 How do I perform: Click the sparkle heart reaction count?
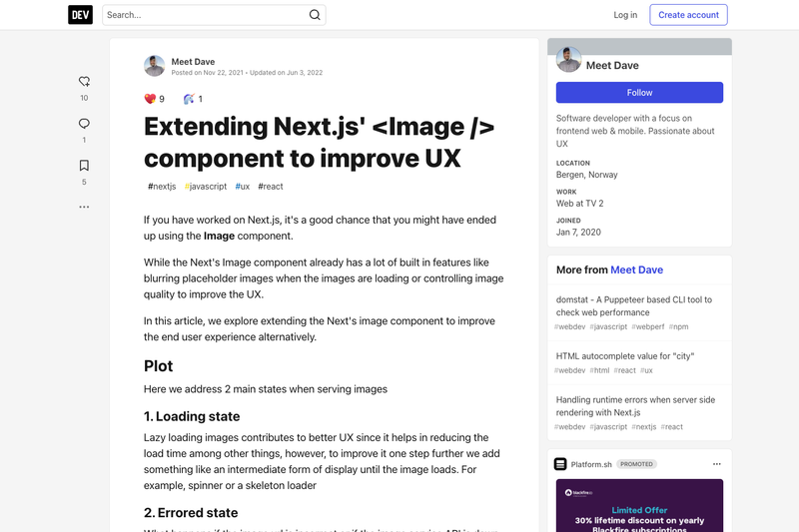[155, 99]
